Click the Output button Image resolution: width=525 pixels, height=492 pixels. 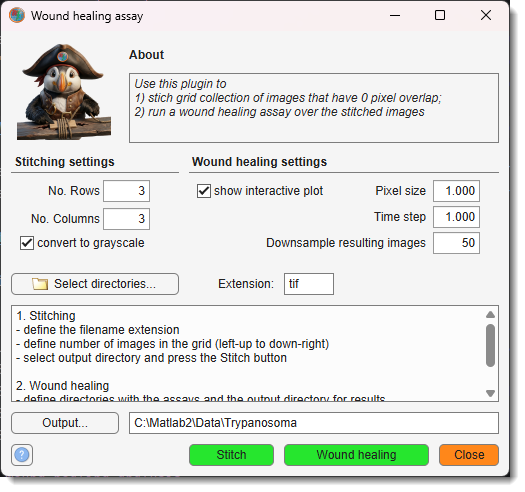click(65, 423)
